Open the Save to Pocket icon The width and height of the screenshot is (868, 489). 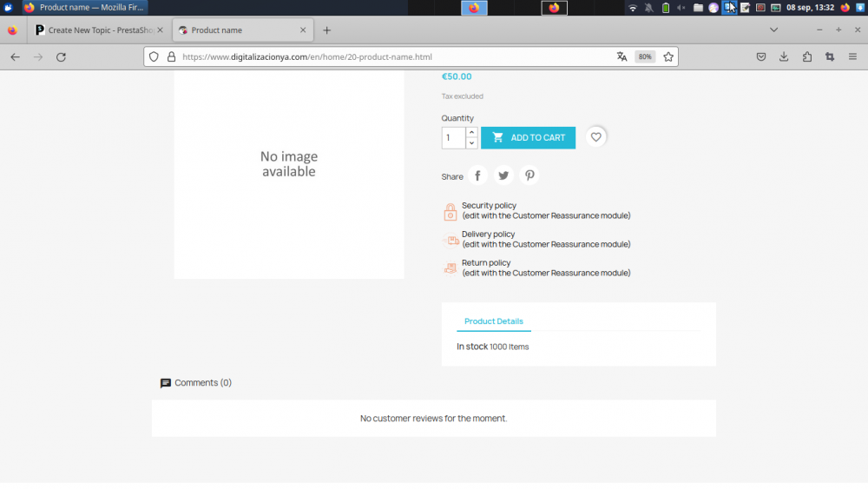761,56
